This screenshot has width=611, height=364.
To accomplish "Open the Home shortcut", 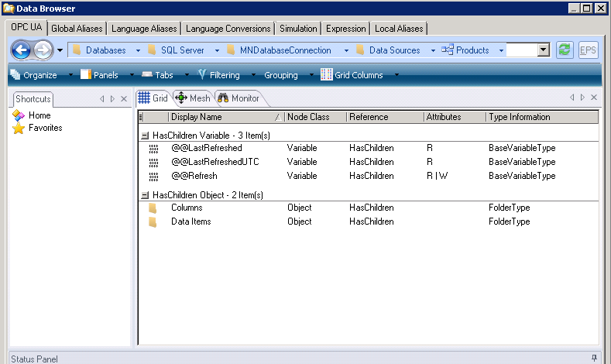I will [39, 115].
